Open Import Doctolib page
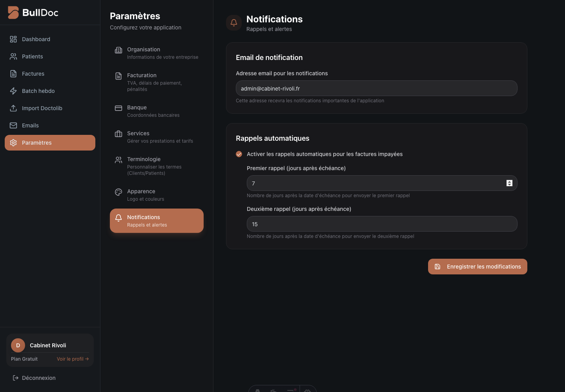 (50, 108)
